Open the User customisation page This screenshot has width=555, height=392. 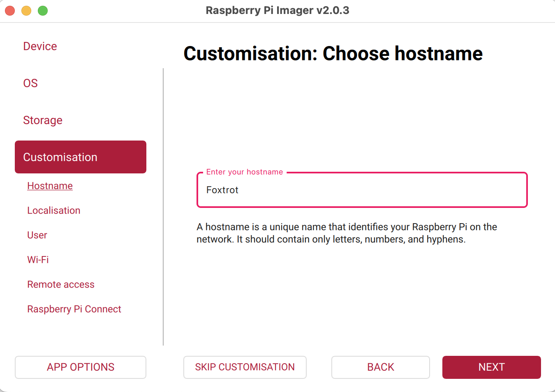click(x=37, y=235)
